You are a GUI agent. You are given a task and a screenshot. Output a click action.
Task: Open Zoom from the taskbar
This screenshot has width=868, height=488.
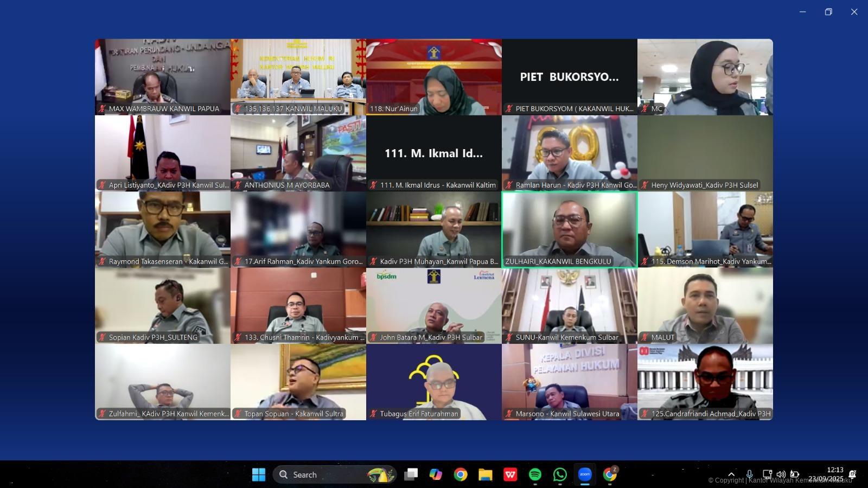coord(585,474)
